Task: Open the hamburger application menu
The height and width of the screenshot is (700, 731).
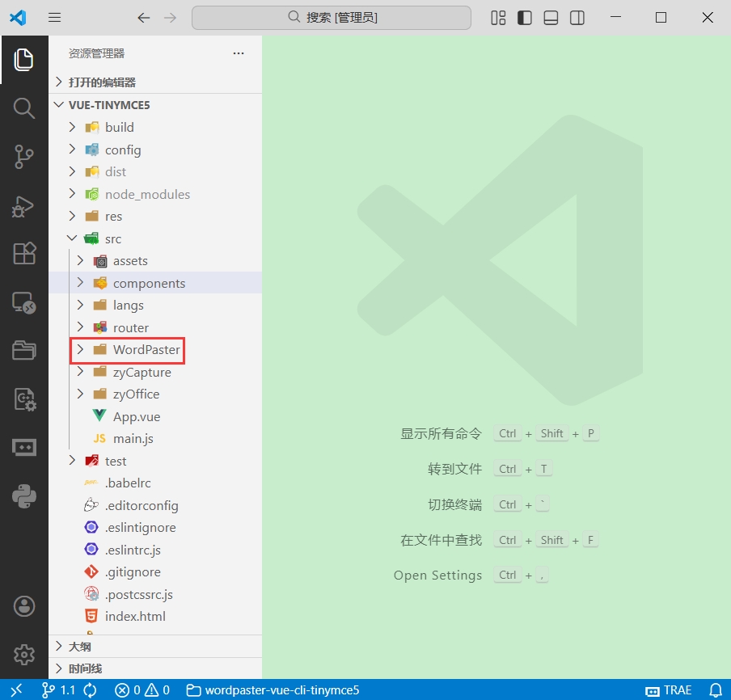Action: point(54,18)
